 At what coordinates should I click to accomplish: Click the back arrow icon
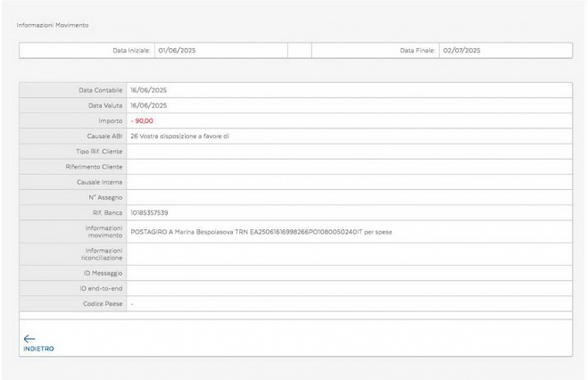click(x=29, y=338)
